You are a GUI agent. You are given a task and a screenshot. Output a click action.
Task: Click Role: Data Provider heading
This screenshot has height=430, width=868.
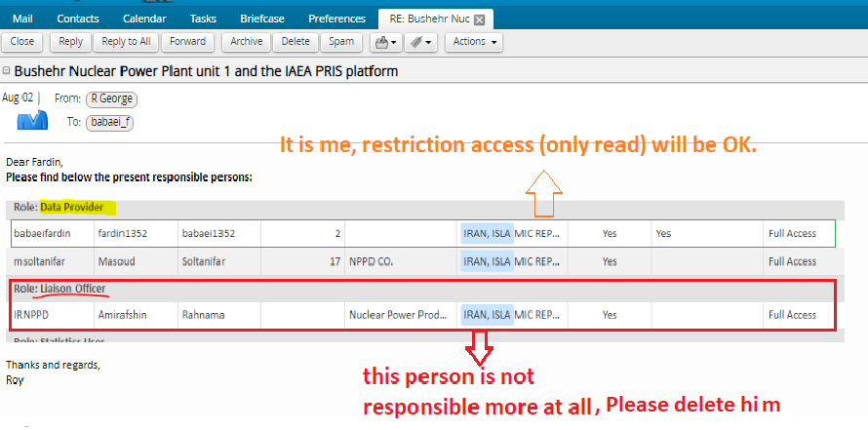tap(59, 208)
